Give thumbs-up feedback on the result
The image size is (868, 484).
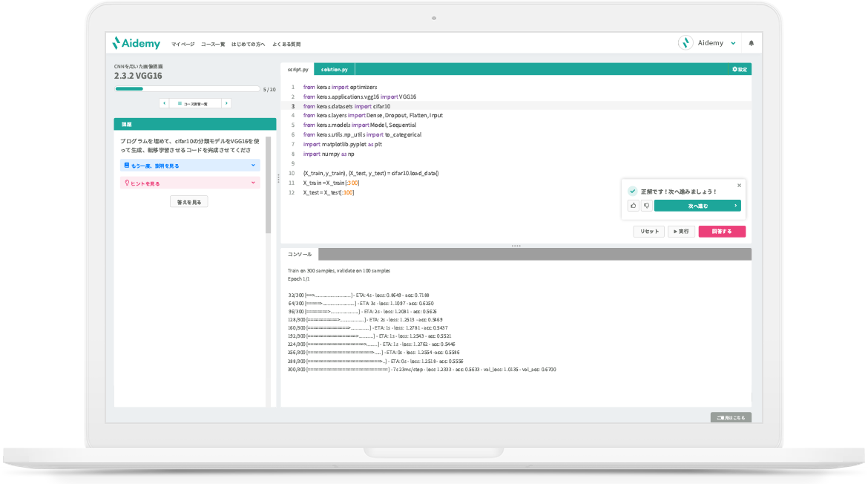634,207
